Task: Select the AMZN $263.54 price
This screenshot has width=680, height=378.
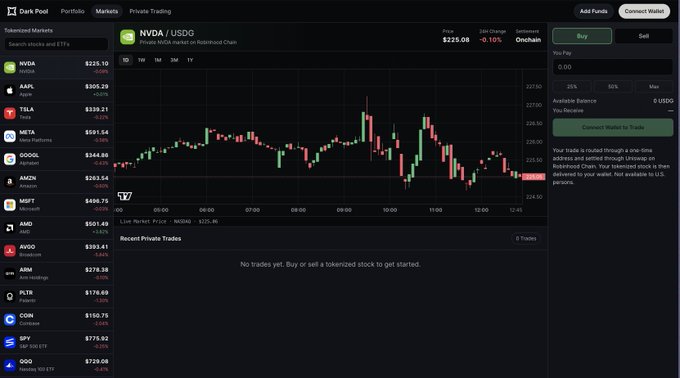Action: pos(97,178)
